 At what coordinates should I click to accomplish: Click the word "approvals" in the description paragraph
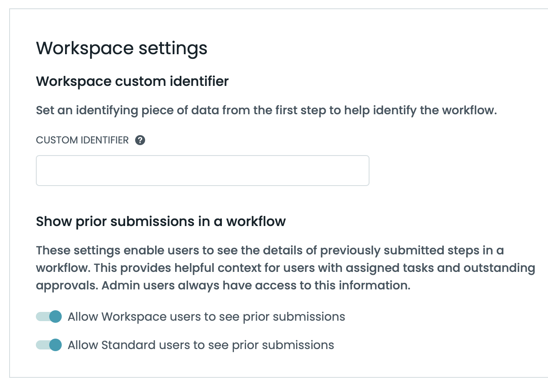(67, 286)
